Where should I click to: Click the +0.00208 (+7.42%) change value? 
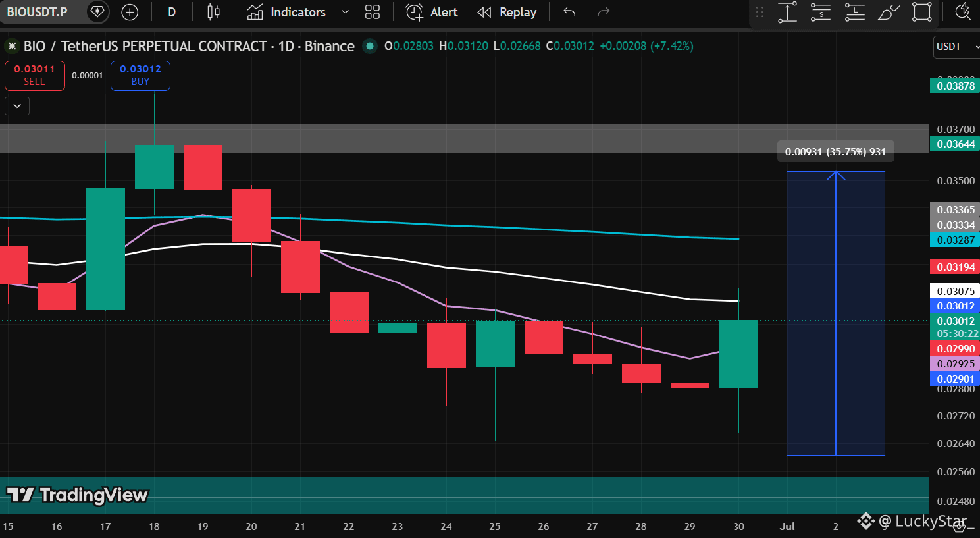[x=646, y=46]
